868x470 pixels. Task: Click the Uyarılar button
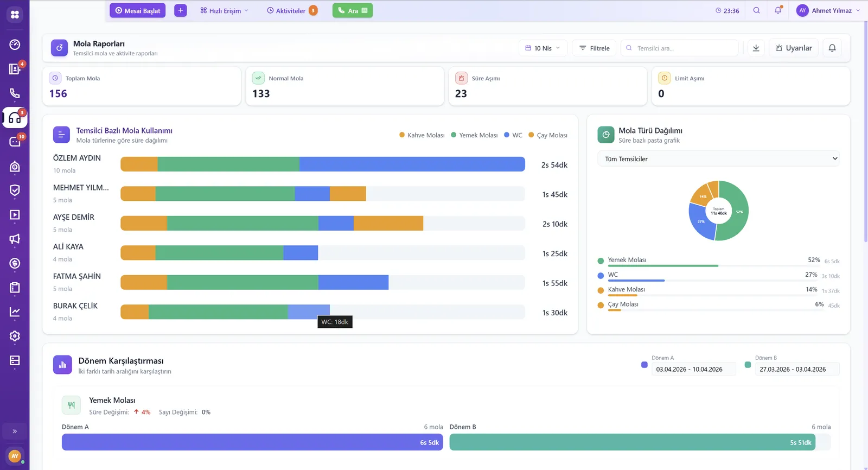794,48
